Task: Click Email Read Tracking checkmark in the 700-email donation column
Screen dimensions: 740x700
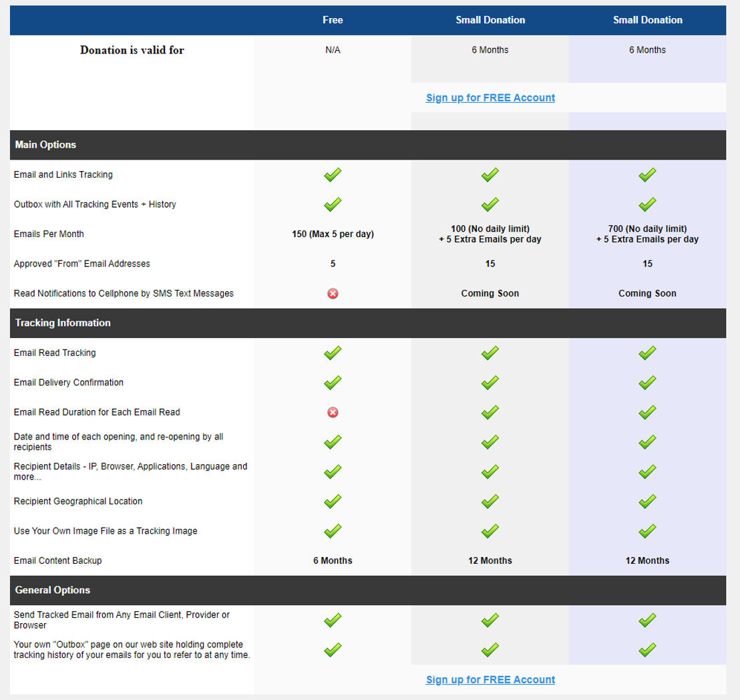Action: coord(647,353)
